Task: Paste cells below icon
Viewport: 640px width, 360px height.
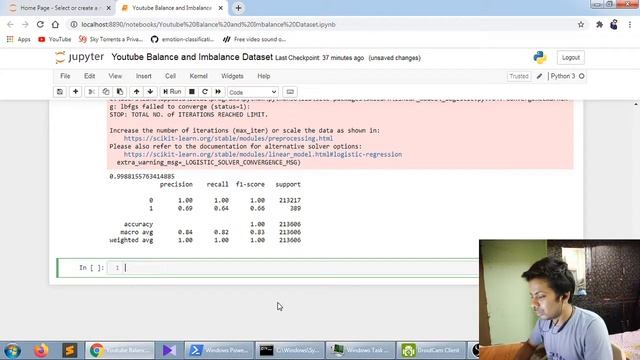Action: tap(120, 92)
